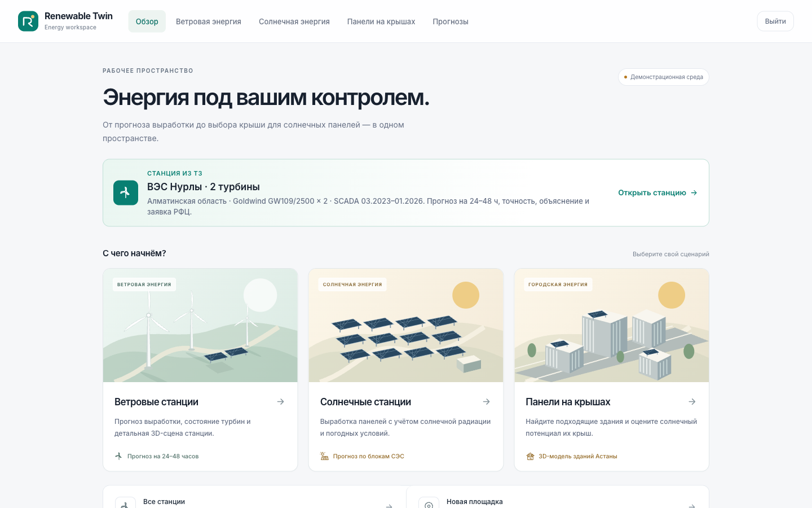Click the Renewable Twin brand name

point(78,16)
